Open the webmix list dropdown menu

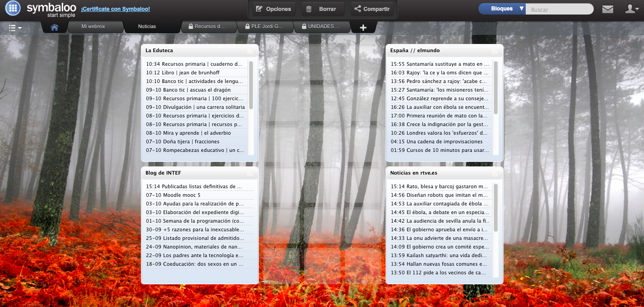click(x=15, y=28)
